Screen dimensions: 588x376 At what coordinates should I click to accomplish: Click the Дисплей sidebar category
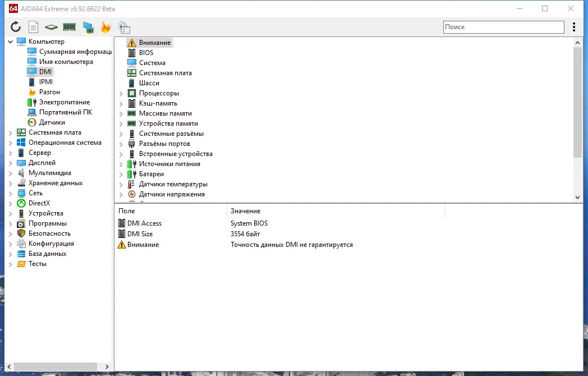click(x=42, y=163)
